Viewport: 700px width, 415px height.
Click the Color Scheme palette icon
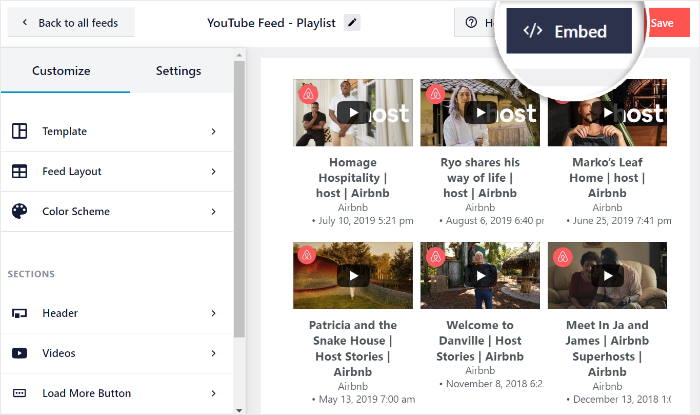pyautogui.click(x=19, y=211)
